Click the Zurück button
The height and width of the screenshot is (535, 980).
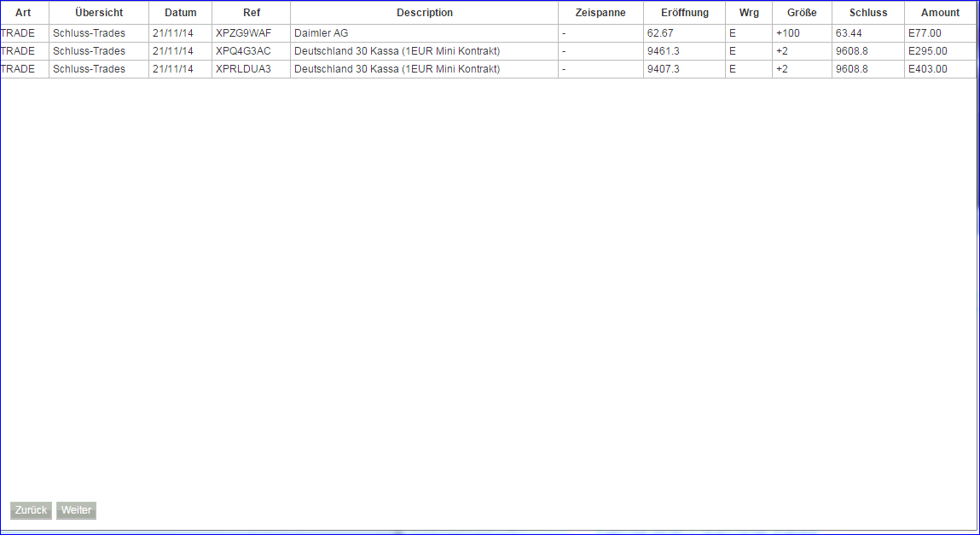(31, 510)
